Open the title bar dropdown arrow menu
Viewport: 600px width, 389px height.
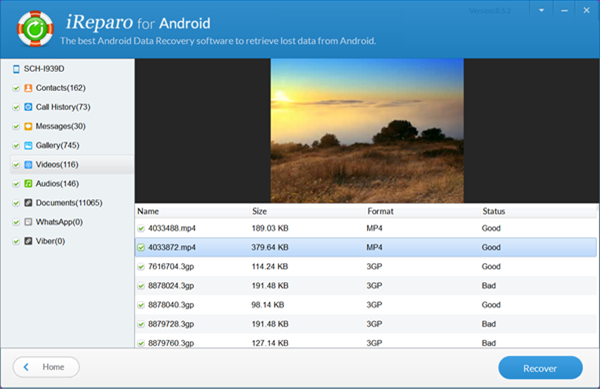click(x=541, y=10)
